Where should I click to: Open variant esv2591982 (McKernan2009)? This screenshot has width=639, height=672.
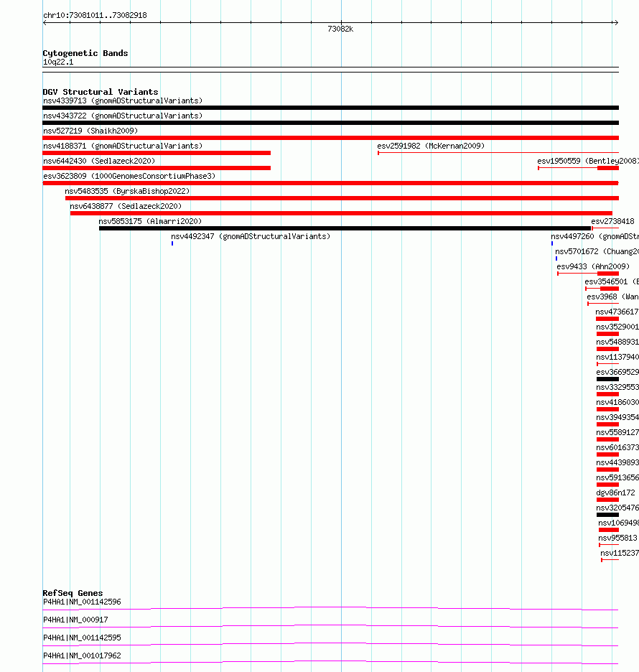431,146
